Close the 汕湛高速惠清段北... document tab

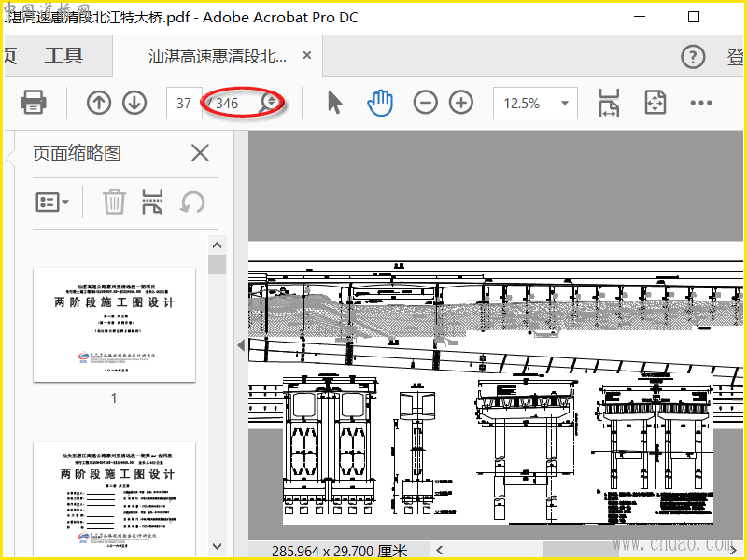click(307, 55)
